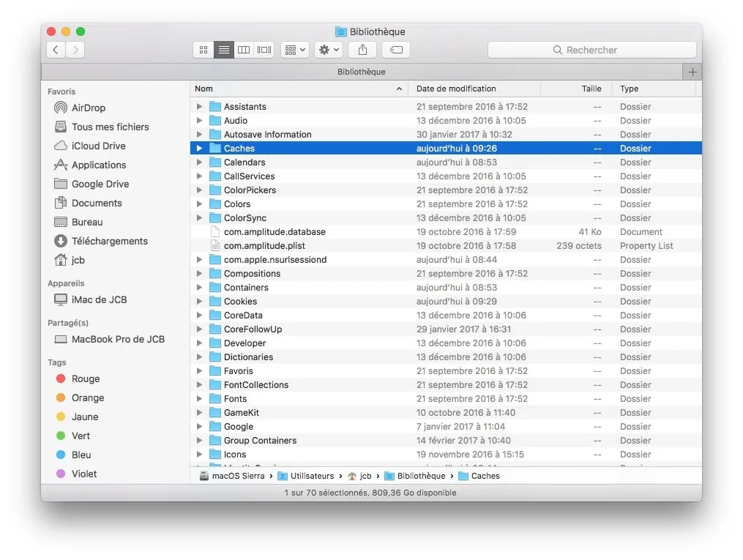The height and width of the screenshot is (560, 743).
Task: Expand the Audio folder triangle
Action: click(200, 120)
